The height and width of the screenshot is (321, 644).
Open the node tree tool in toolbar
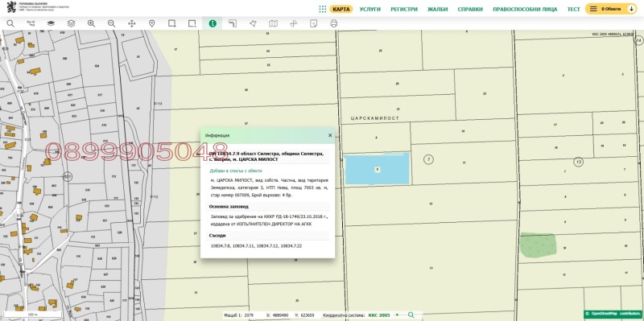point(31,23)
